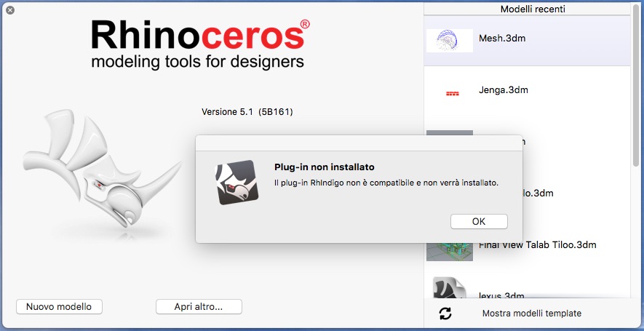Click the Versione 5.1 text

pyautogui.click(x=247, y=112)
